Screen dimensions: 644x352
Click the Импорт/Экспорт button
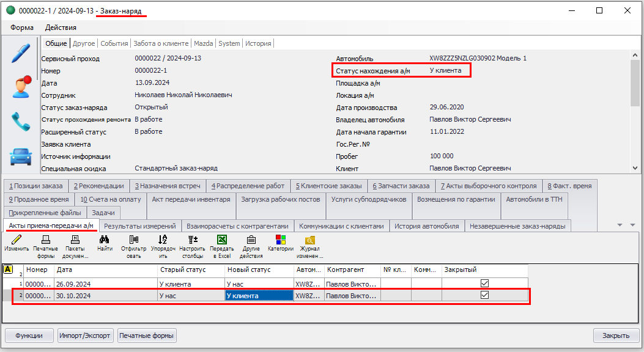tap(84, 335)
